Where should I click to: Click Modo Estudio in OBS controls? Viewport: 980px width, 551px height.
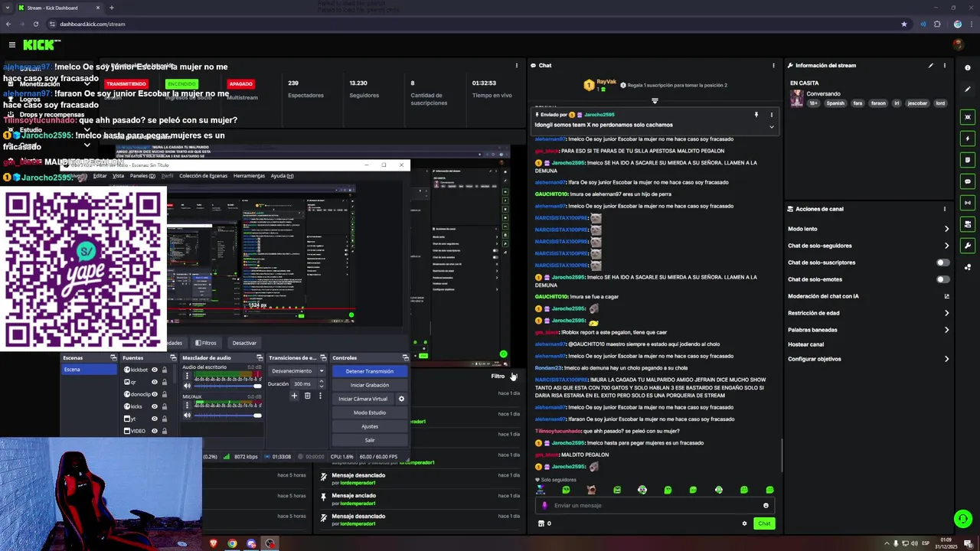tap(369, 412)
